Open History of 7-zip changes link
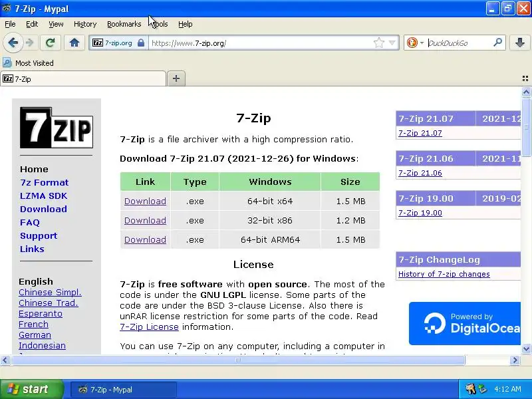This screenshot has width=532, height=399. coord(444,274)
